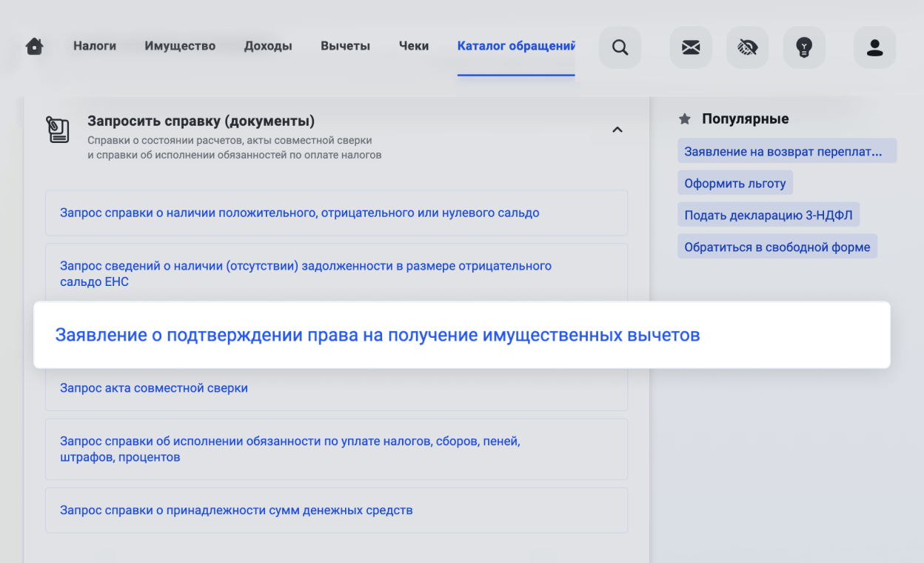
Task: Click Подать декларацию 3-НДФЛ shortcut
Action: pyautogui.click(x=768, y=216)
